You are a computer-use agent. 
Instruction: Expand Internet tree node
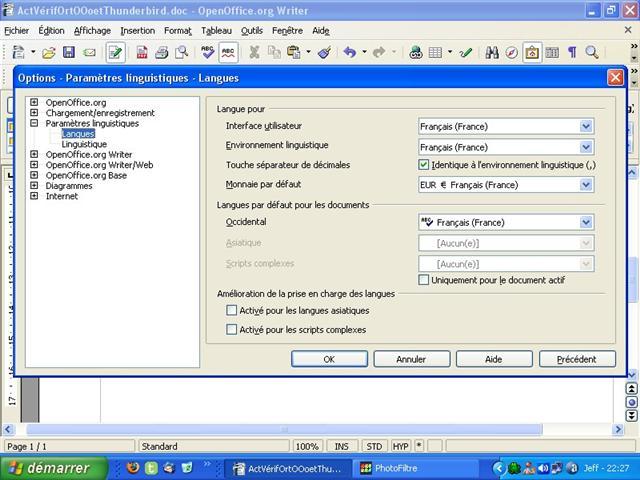pyautogui.click(x=34, y=196)
